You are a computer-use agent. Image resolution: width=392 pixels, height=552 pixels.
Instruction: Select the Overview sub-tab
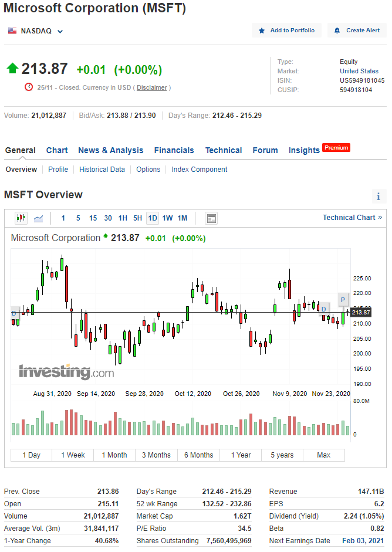[21, 170]
